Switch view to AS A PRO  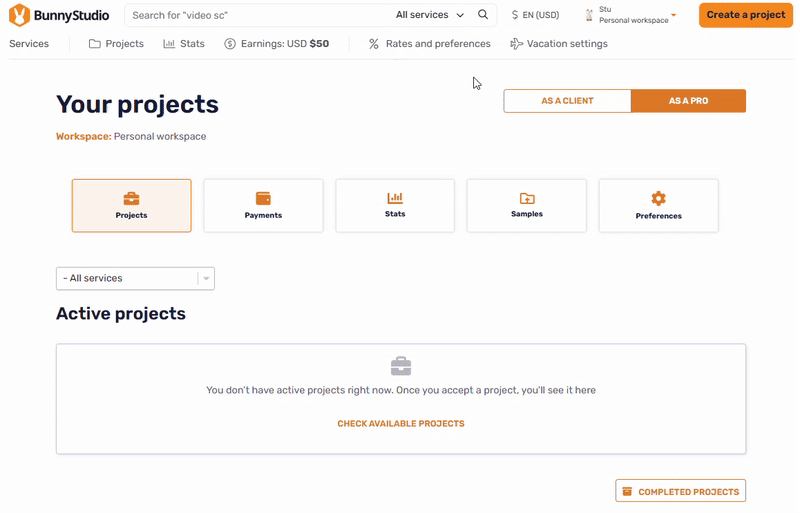pyautogui.click(x=688, y=101)
